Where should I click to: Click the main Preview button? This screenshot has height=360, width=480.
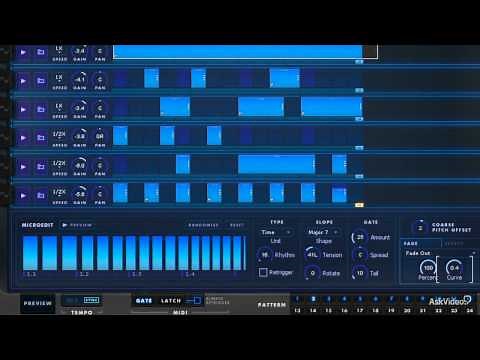tap(38, 304)
